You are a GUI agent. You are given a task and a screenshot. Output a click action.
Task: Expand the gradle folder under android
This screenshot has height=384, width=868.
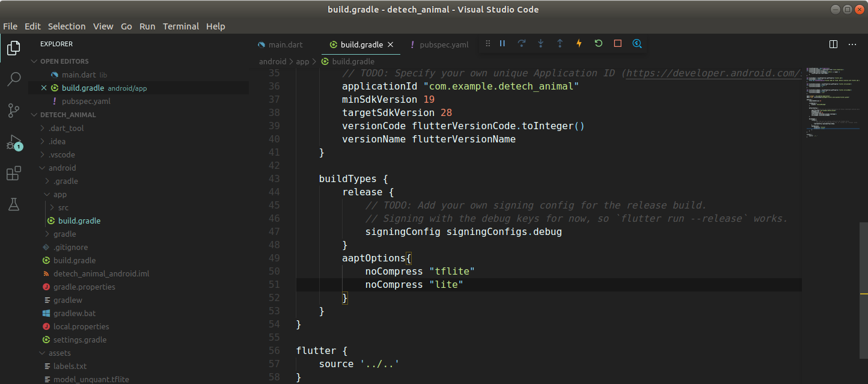pos(65,234)
